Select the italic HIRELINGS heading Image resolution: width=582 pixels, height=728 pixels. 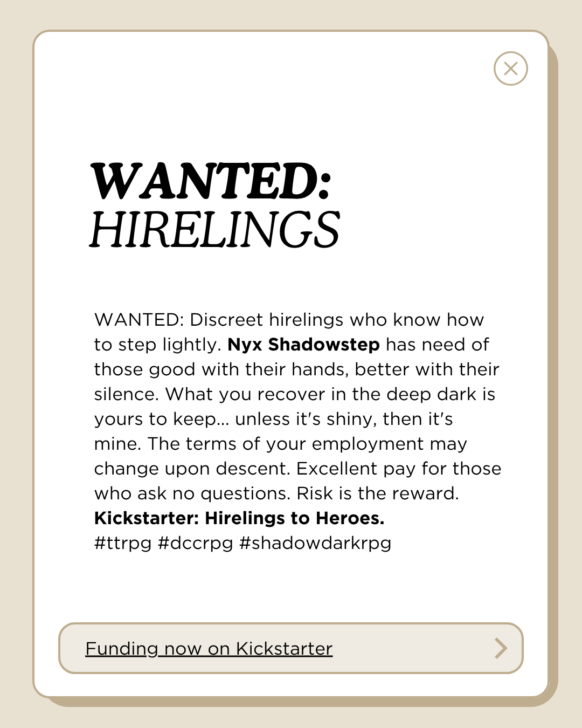tap(214, 230)
